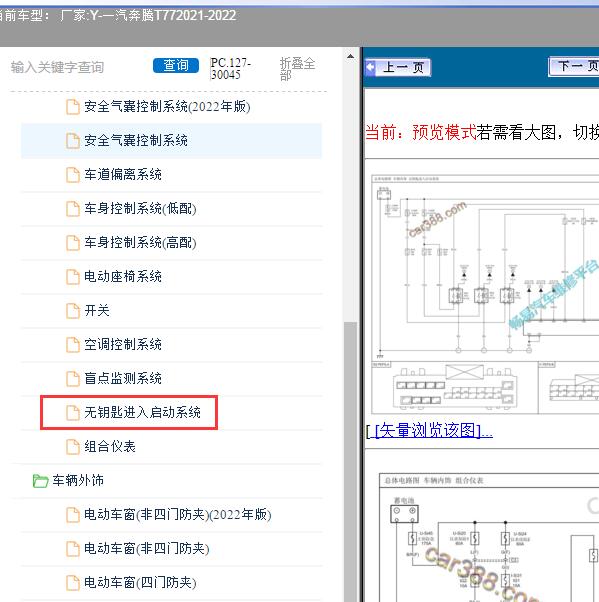Open 电动车窗(非四门防夹)(2022年版) entry
Viewport: 599px width, 602px height.
177,514
